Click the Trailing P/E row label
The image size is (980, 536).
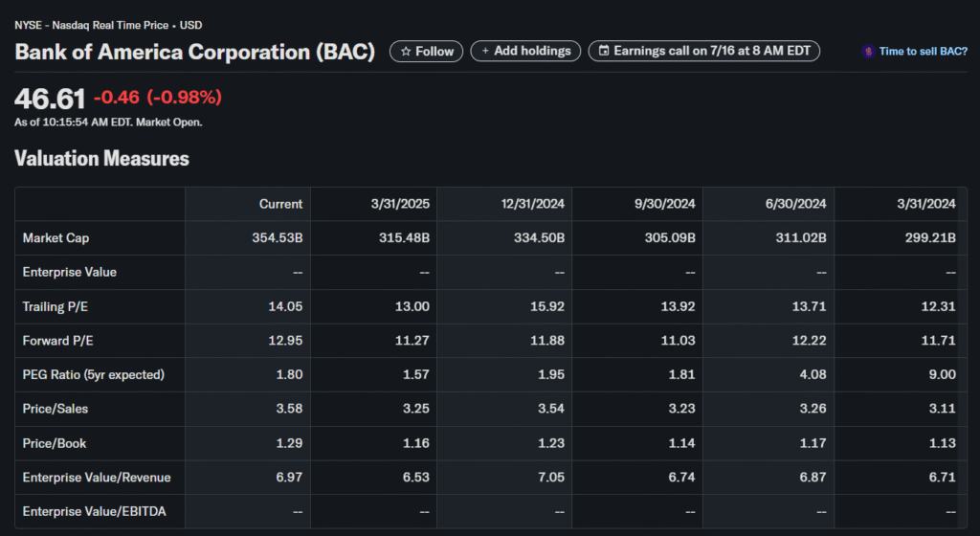pyautogui.click(x=55, y=306)
